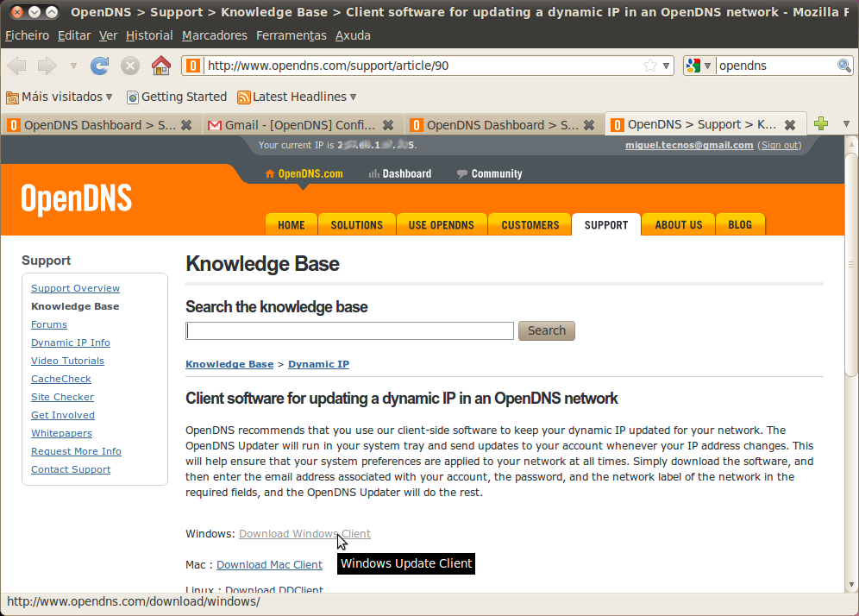Open the Ver menu
Image resolution: width=859 pixels, height=616 pixels.
click(109, 35)
